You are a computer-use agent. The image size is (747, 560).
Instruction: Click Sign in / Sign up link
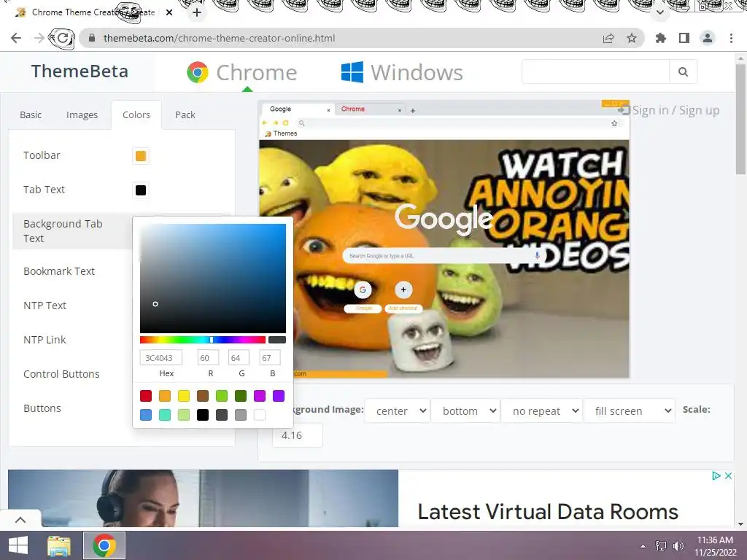pyautogui.click(x=669, y=111)
